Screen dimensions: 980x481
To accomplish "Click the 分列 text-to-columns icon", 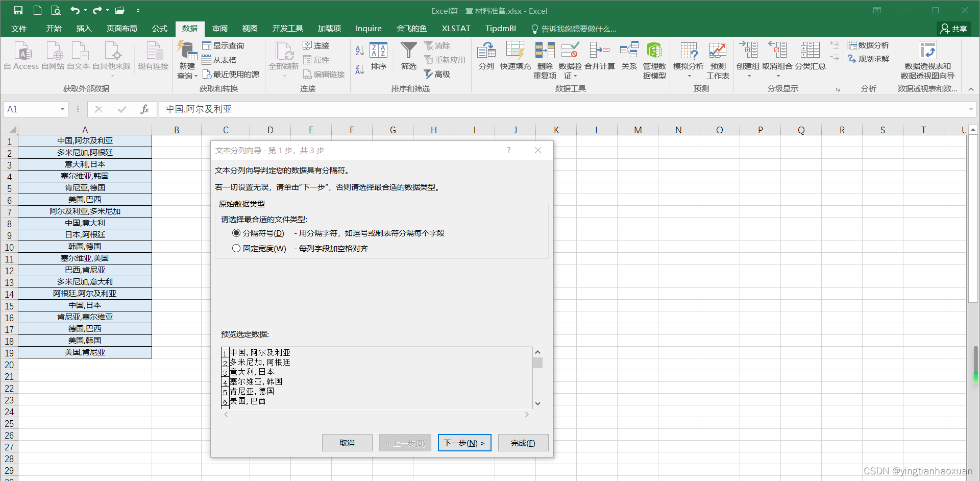I will (486, 56).
